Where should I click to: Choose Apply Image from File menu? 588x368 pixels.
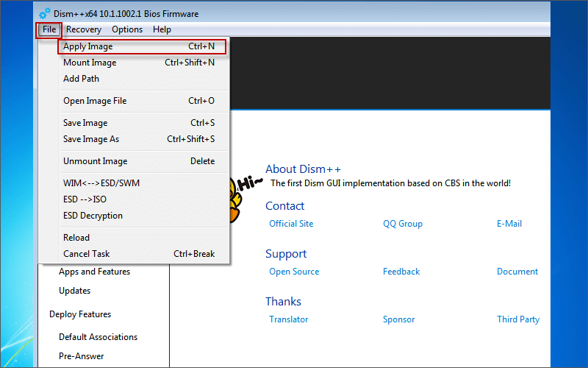142,46
